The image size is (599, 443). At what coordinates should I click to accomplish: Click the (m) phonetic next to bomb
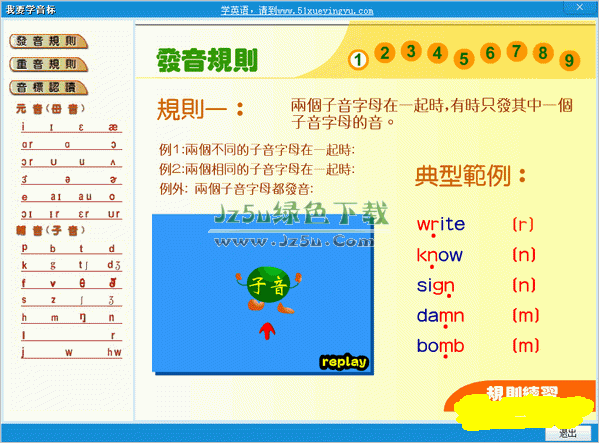(x=526, y=346)
